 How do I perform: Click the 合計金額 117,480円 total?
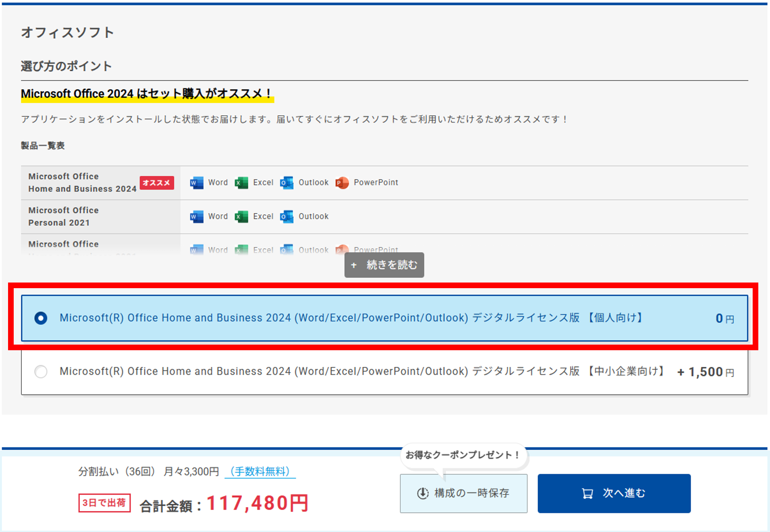[224, 504]
